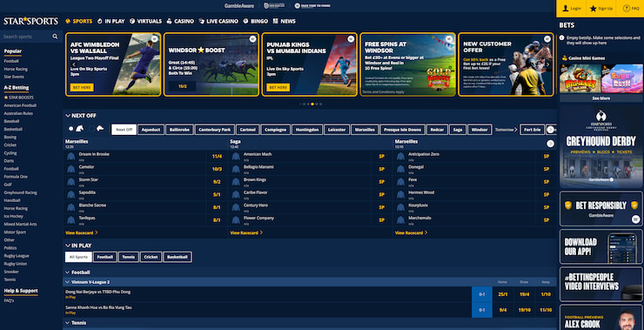Collapse the Next Off section

tap(68, 116)
